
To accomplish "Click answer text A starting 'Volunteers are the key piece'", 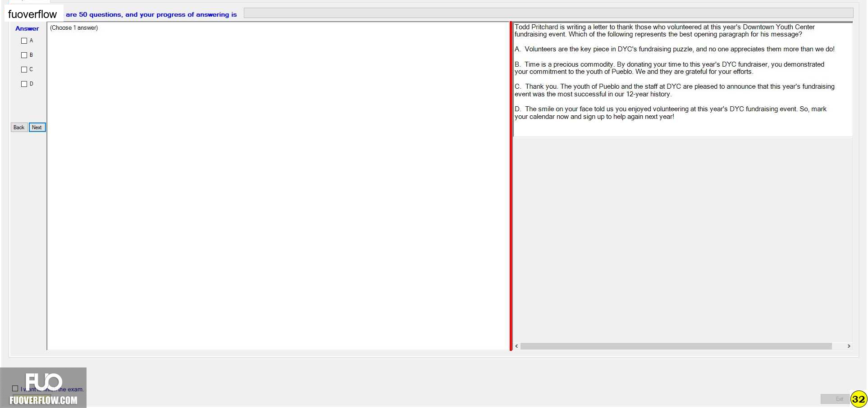I will 675,49.
